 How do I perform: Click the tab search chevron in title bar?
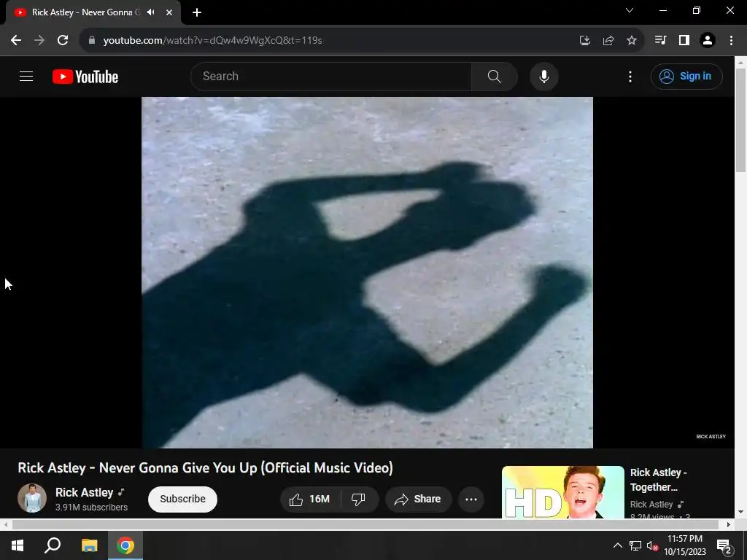(630, 10)
